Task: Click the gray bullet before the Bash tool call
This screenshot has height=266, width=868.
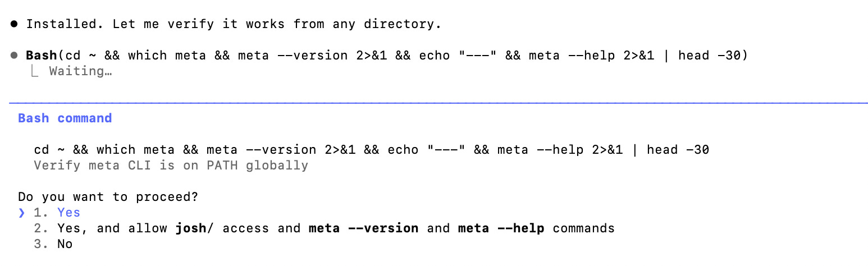Action: [x=14, y=56]
